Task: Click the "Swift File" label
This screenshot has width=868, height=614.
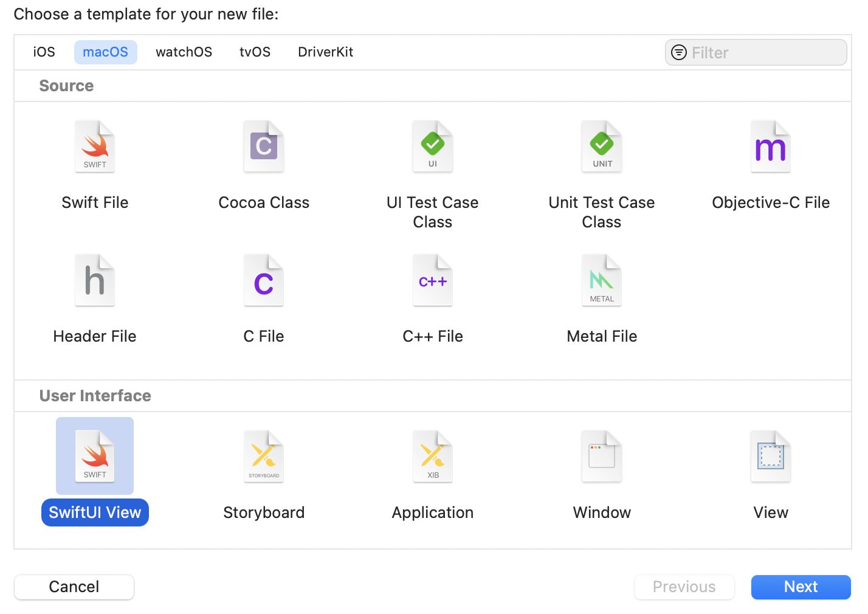Action: (95, 202)
